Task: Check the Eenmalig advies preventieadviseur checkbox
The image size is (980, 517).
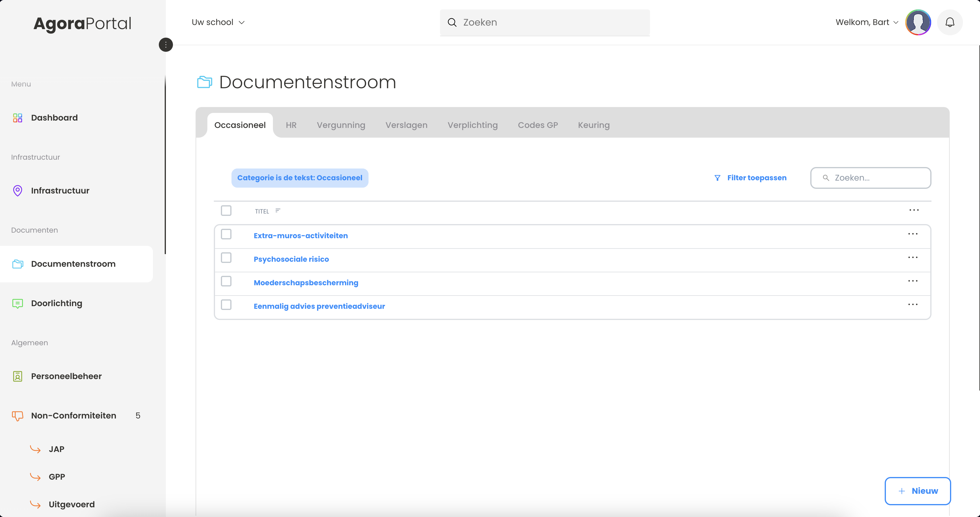Action: pyautogui.click(x=226, y=305)
